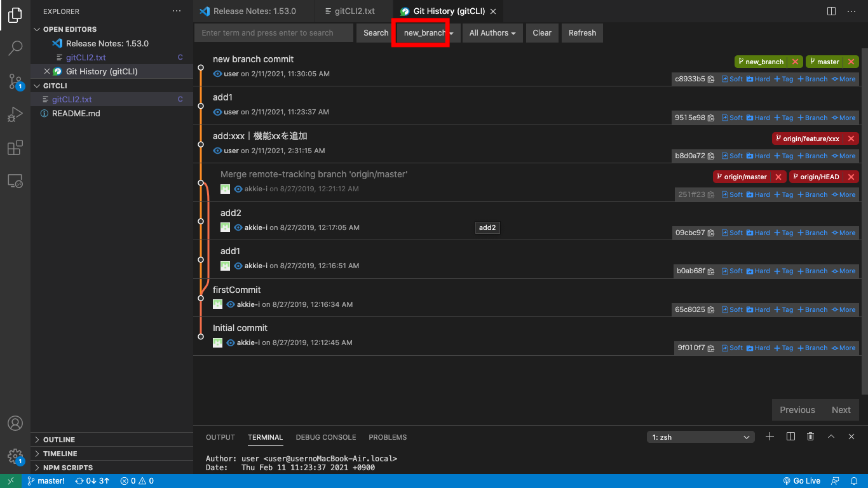868x488 pixels.
Task: Click the Refresh button
Action: [583, 33]
